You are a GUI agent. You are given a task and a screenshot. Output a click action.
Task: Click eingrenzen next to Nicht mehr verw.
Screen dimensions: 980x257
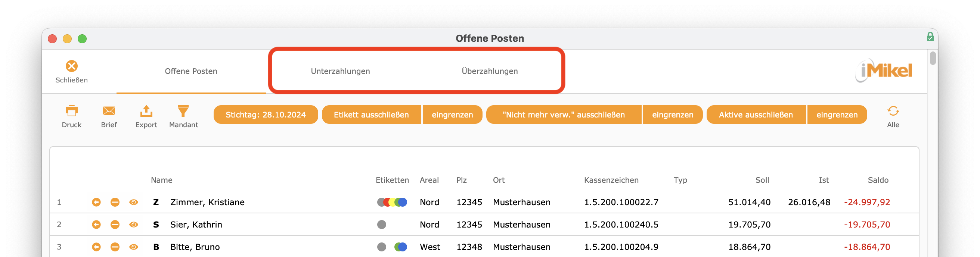(x=673, y=115)
